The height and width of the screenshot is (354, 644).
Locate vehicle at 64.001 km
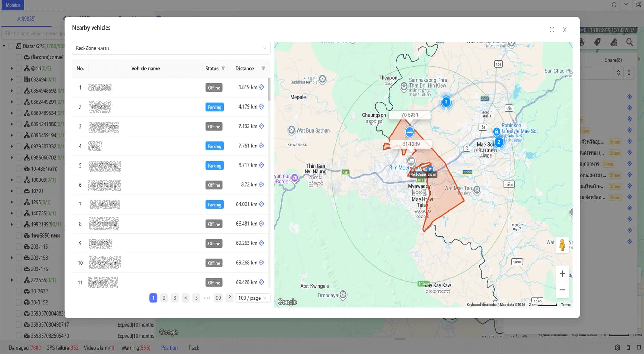coord(261,204)
